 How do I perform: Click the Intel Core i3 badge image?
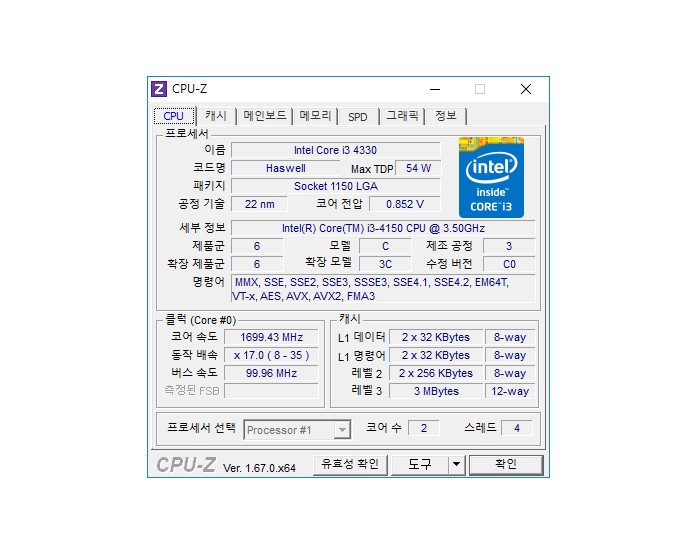[x=491, y=178]
